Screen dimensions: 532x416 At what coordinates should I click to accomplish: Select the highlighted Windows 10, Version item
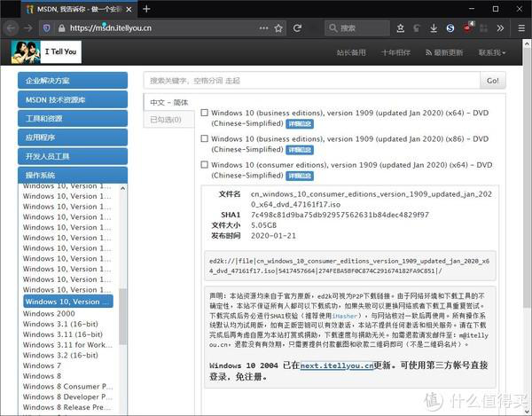pos(68,302)
